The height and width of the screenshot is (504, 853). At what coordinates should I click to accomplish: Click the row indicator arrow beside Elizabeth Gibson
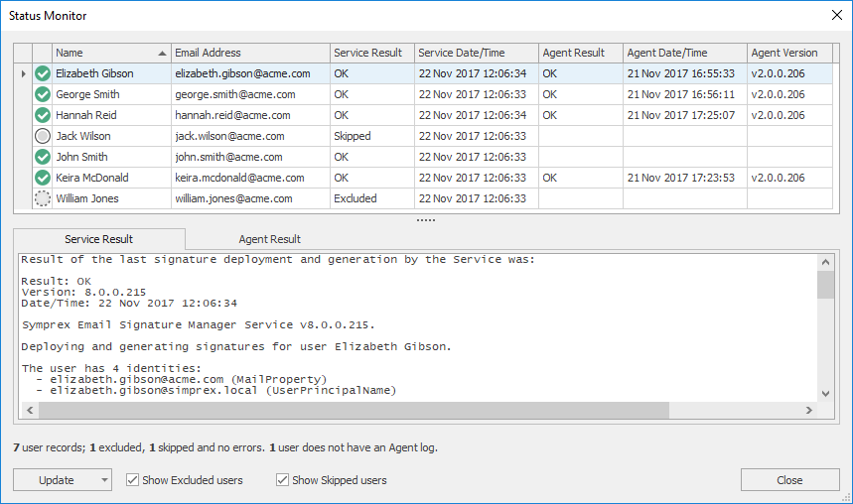(23, 73)
